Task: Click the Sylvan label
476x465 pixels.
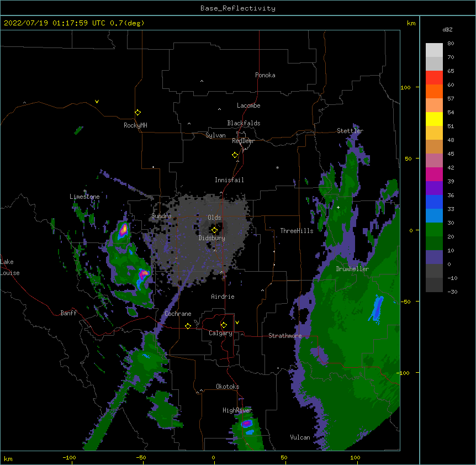Action: (215, 135)
